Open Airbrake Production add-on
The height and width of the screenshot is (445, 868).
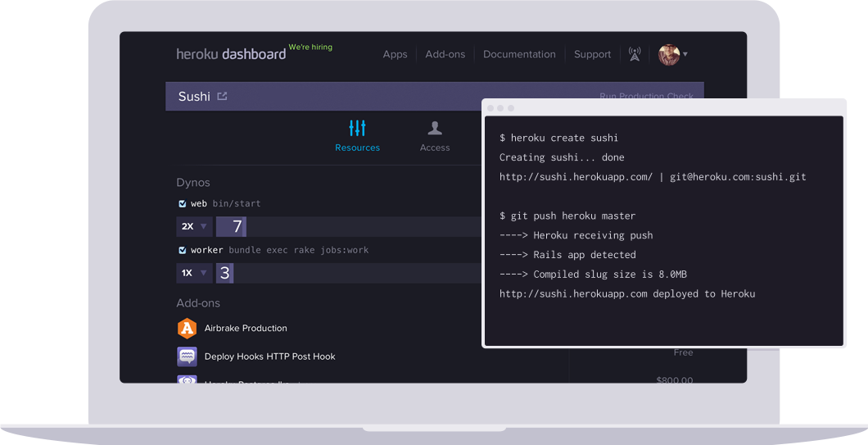[246, 328]
